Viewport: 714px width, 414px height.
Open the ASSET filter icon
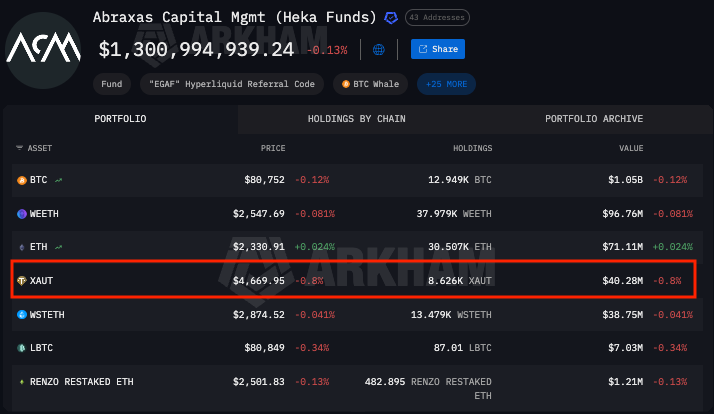pyautogui.click(x=19, y=148)
